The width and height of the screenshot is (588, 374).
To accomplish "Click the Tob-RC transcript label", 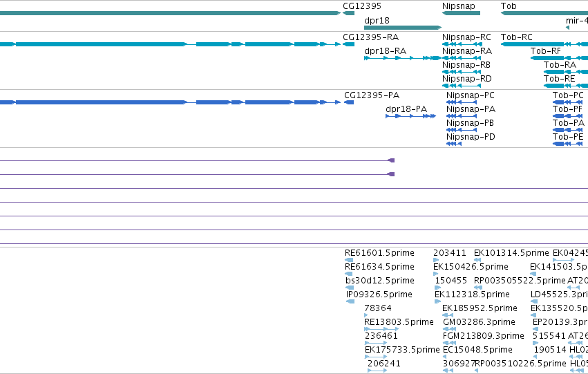I will pos(516,37).
